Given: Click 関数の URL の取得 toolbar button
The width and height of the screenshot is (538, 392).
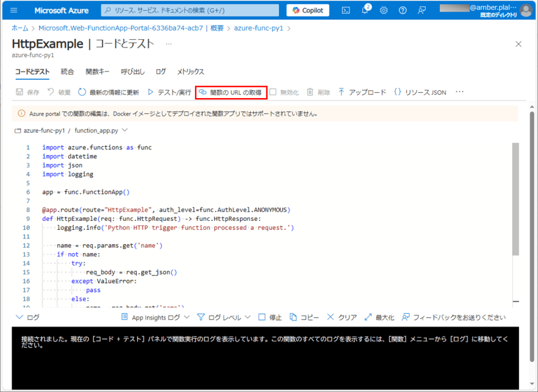Looking at the screenshot, I should click(x=231, y=92).
